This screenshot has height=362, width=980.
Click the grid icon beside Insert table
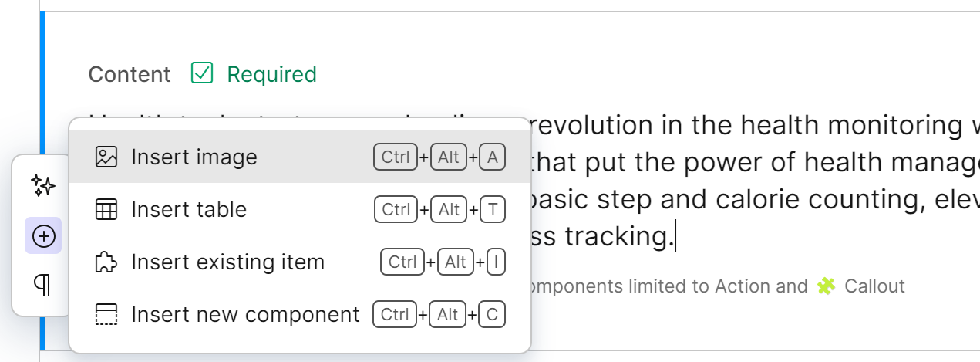[106, 210]
